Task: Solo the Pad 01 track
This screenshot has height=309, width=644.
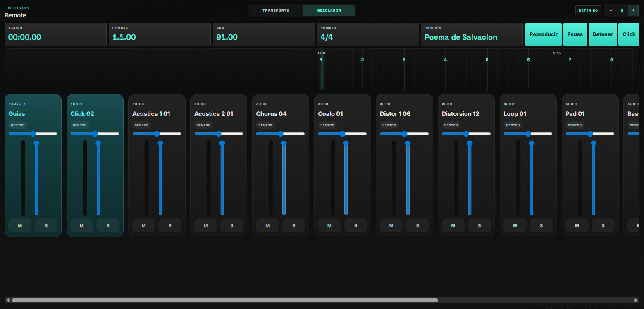Action: pos(603,225)
